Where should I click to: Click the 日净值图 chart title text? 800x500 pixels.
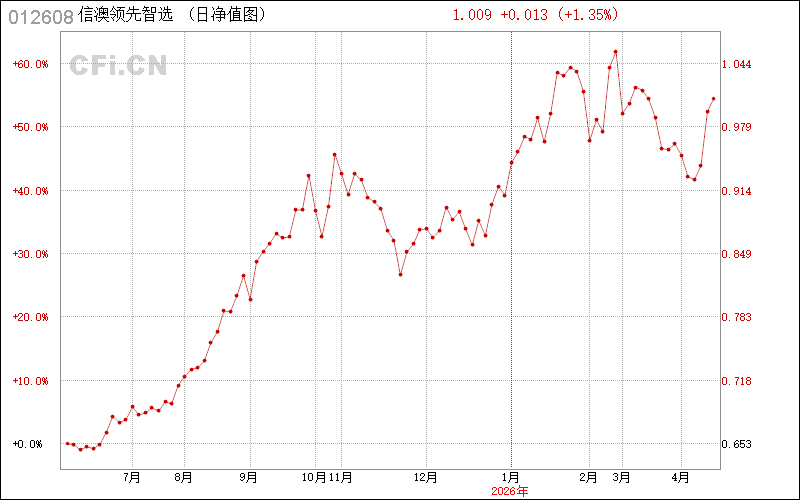(x=227, y=15)
